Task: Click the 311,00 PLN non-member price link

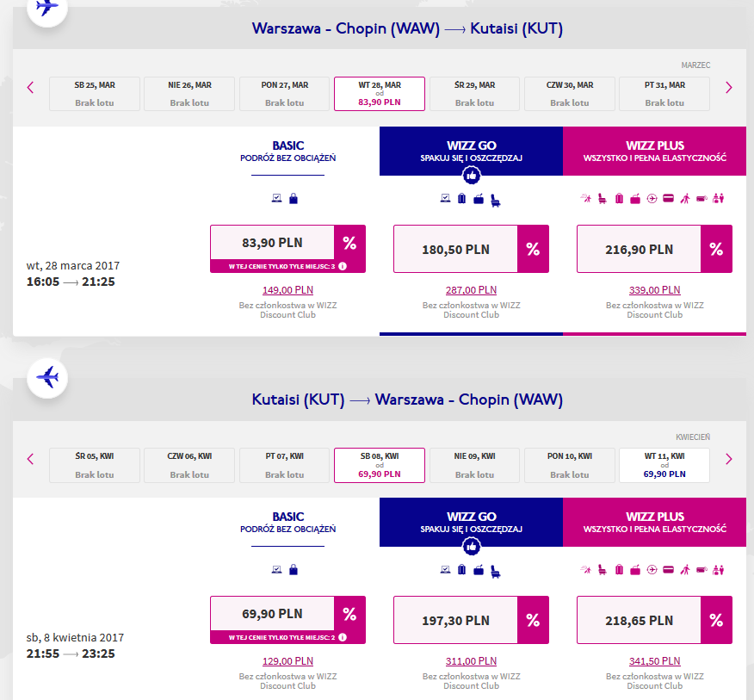Action: coord(472,661)
